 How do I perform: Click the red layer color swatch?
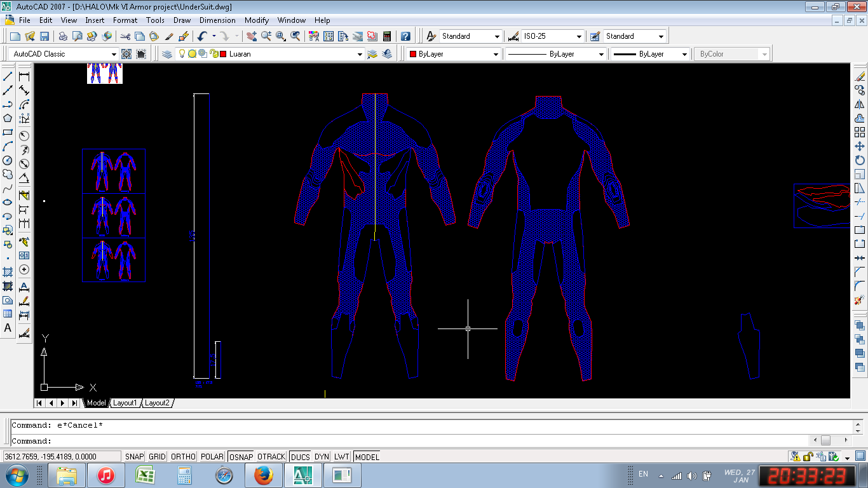(x=223, y=54)
